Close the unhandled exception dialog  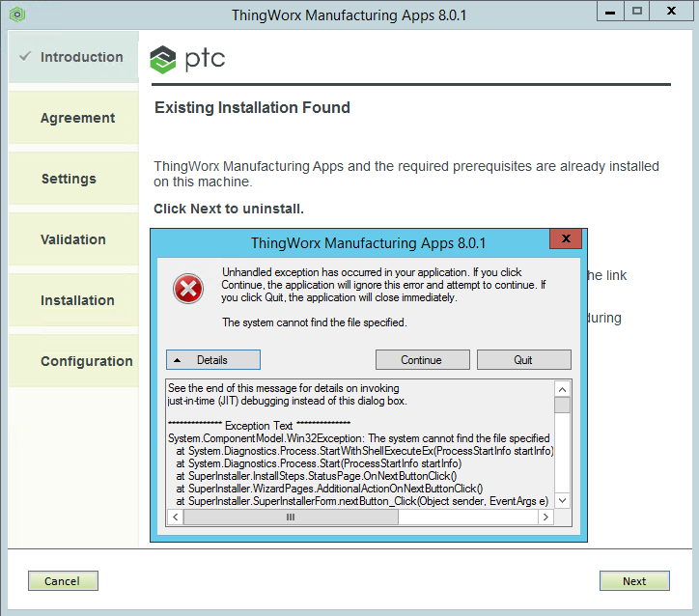point(566,238)
